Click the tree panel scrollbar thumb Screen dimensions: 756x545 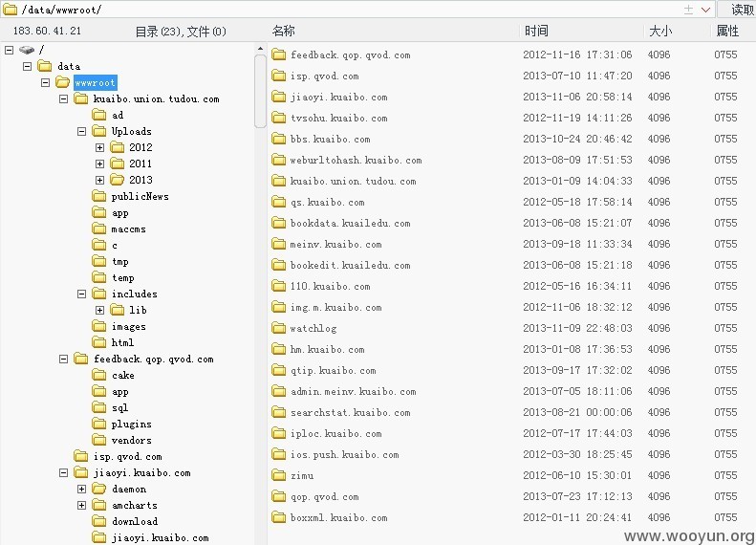click(x=260, y=91)
